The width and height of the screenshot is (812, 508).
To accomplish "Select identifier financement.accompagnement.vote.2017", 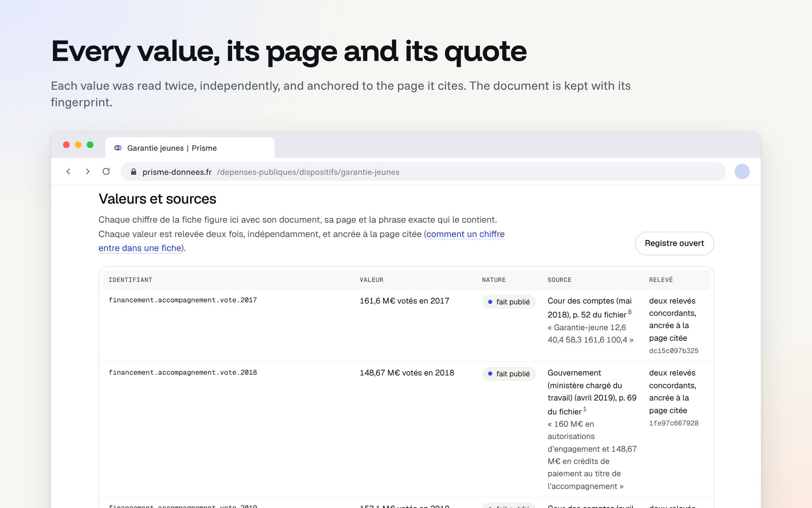I will point(183,300).
